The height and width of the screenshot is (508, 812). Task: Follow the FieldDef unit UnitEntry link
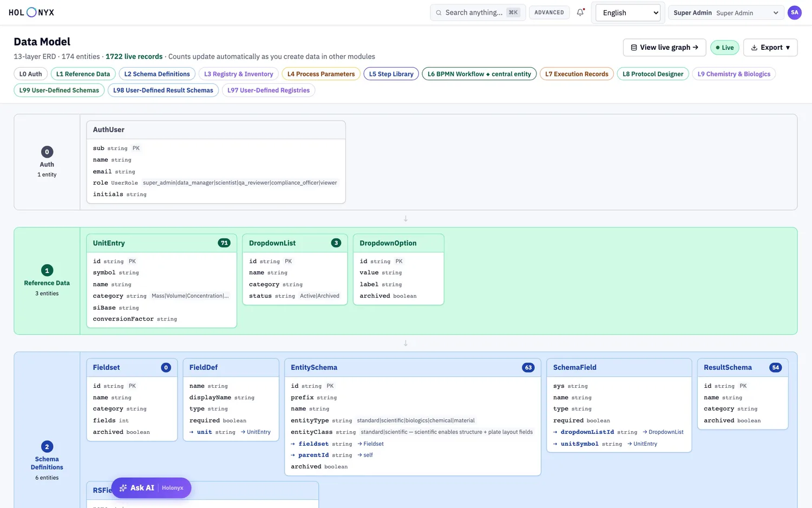(256, 432)
